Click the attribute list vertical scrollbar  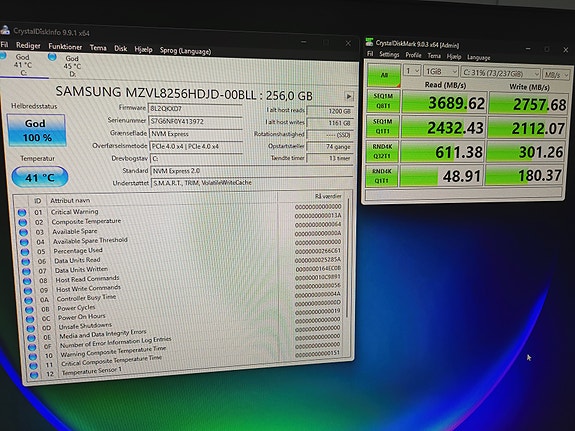(348, 257)
